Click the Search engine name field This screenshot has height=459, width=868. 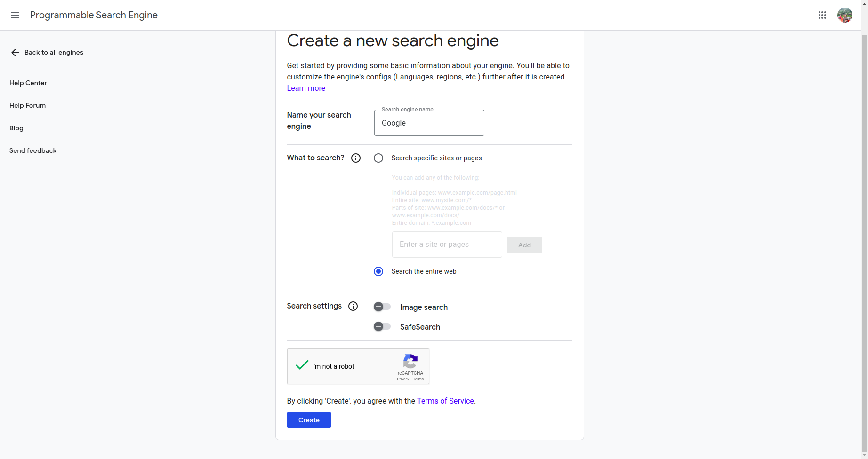pos(429,123)
